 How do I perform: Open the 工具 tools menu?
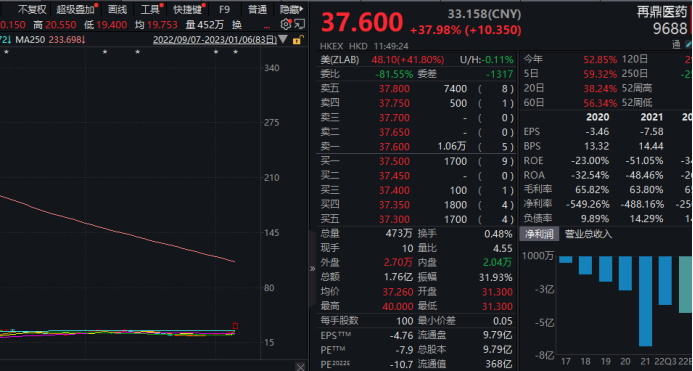pyautogui.click(x=150, y=9)
